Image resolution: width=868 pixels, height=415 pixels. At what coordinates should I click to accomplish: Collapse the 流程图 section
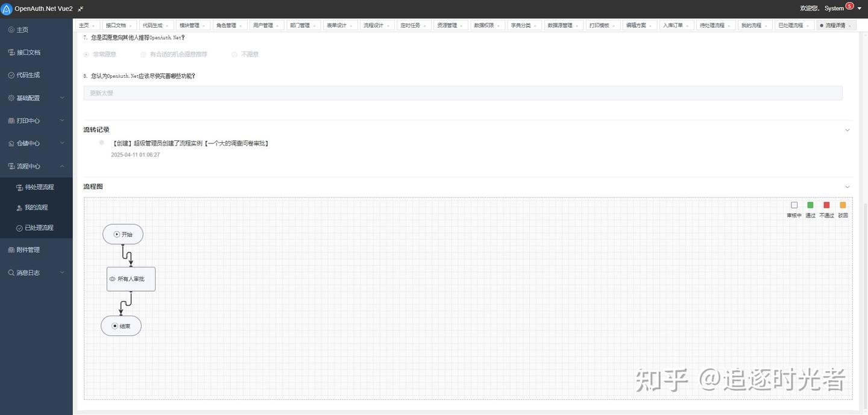tap(847, 187)
